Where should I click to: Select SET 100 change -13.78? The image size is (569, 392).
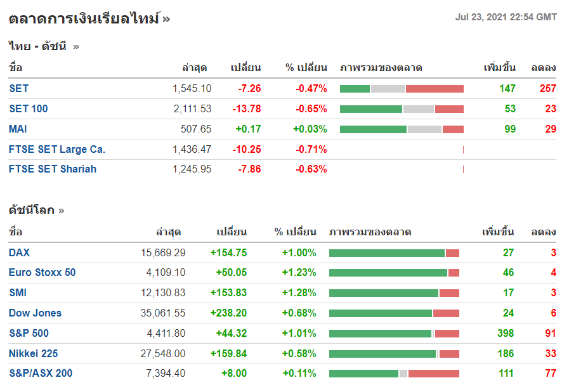247,108
